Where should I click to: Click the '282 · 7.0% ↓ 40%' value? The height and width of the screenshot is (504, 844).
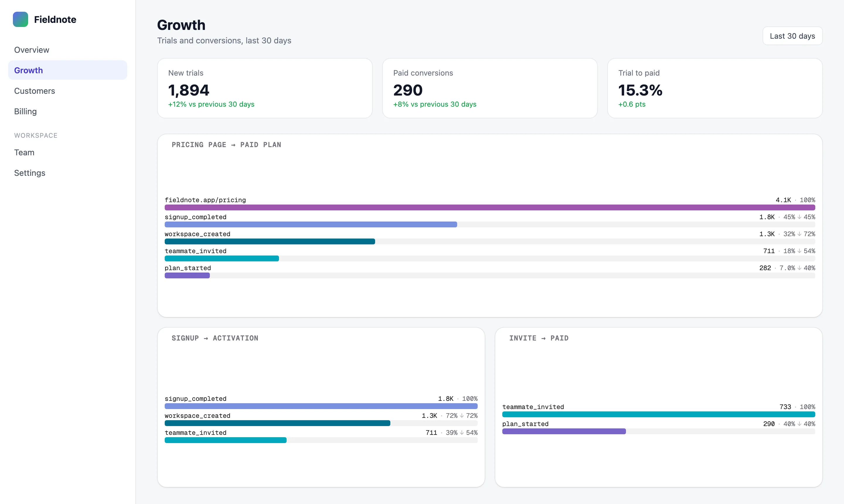pos(787,268)
